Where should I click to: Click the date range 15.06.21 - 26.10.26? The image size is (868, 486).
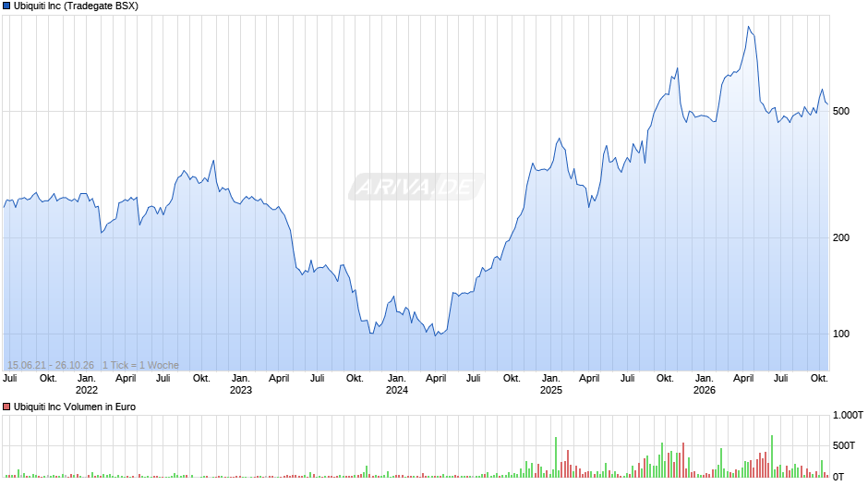pos(51,365)
